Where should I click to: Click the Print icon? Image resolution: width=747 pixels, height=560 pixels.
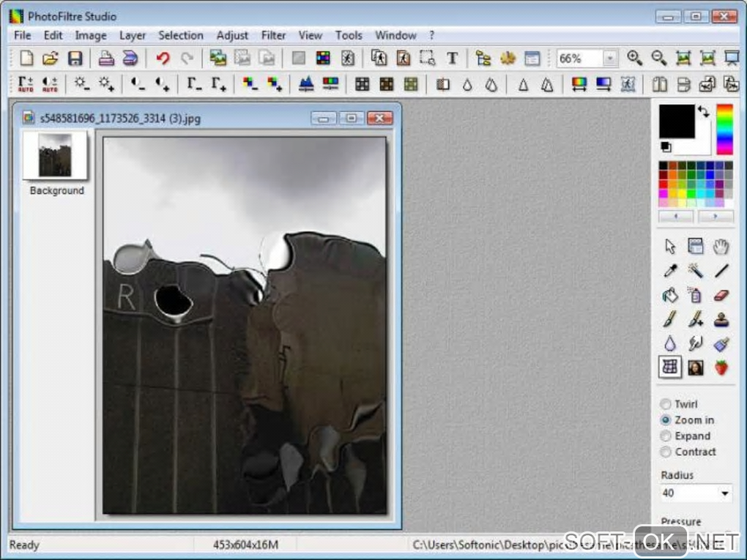click(105, 58)
